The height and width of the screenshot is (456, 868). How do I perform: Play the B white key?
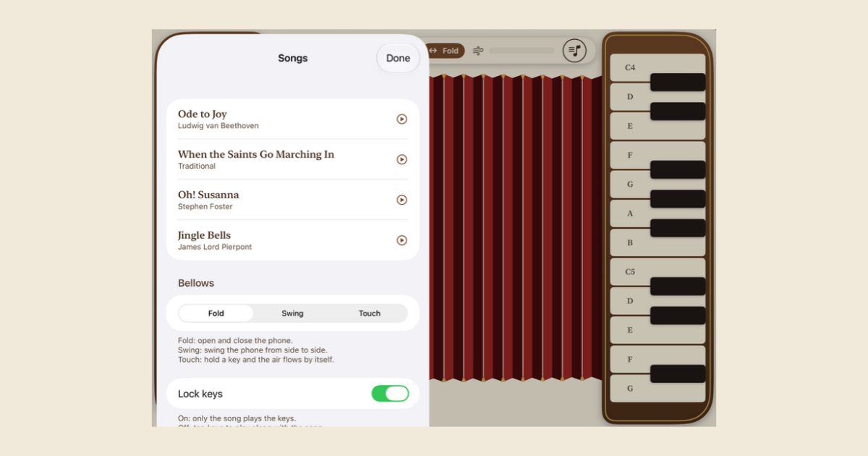click(629, 243)
